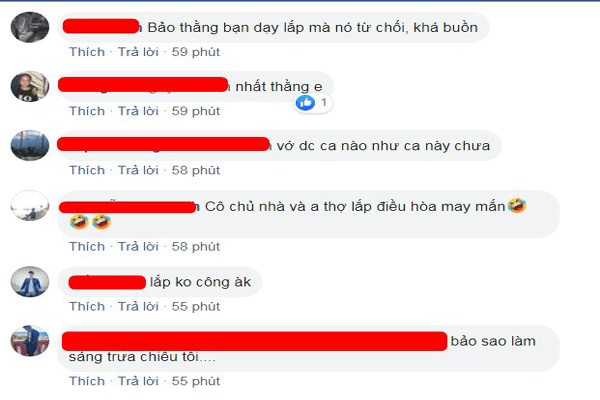Image resolution: width=600 pixels, height=400 pixels.
Task: Like the comment 'vớ dc ca nào như ca này chưa'
Action: click(x=87, y=170)
